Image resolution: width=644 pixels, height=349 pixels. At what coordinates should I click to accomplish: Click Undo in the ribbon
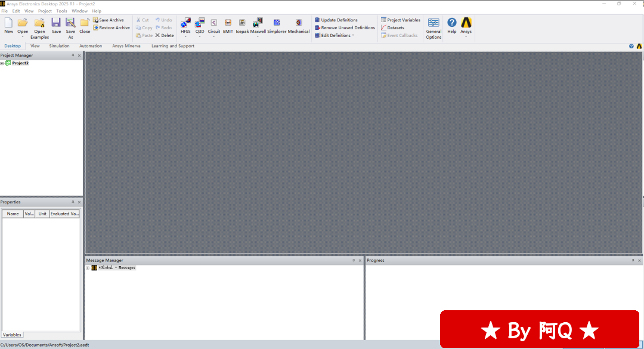click(163, 20)
